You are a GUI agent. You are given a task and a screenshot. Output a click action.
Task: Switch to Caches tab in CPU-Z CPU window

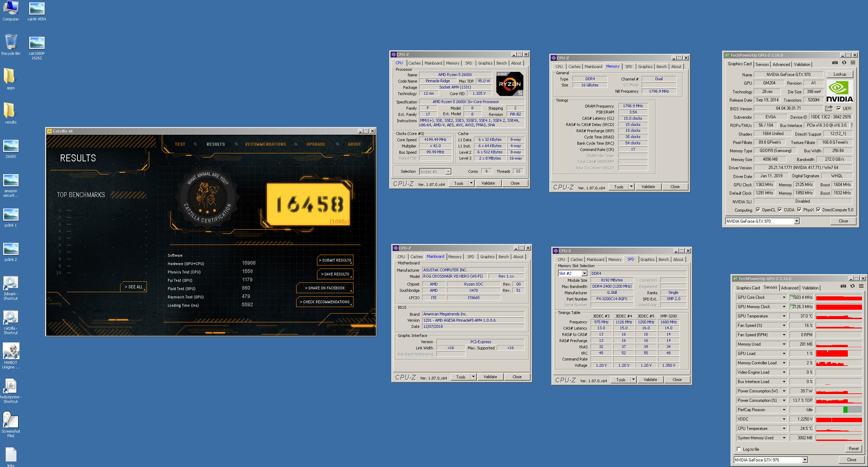414,63
